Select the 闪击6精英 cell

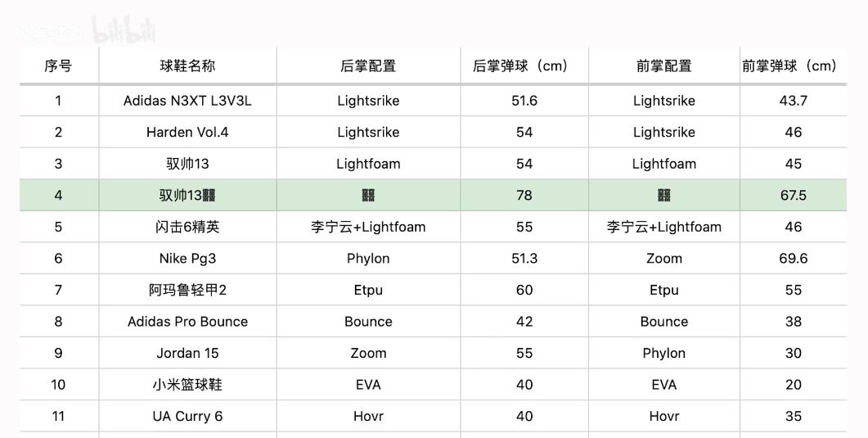[x=187, y=227]
